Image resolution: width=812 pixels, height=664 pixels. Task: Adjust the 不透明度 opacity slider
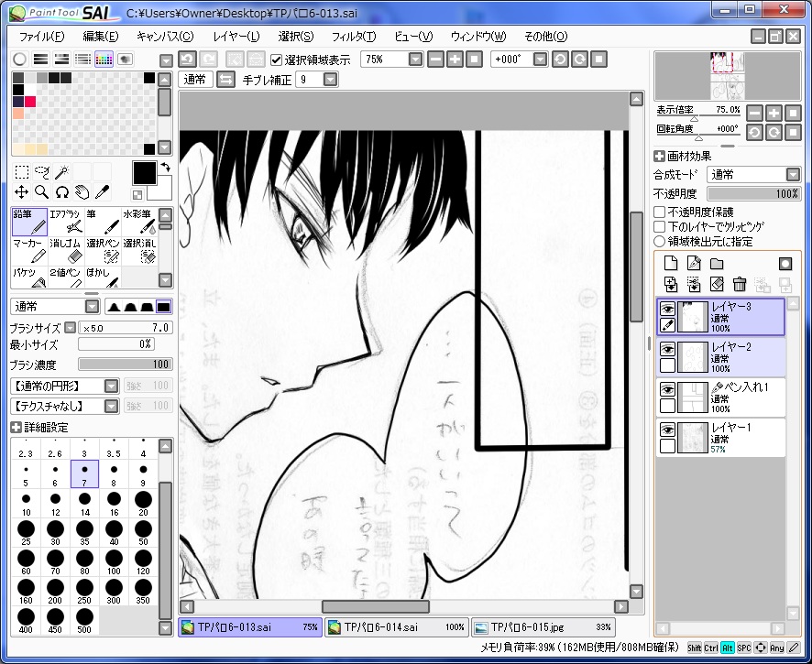pos(754,193)
